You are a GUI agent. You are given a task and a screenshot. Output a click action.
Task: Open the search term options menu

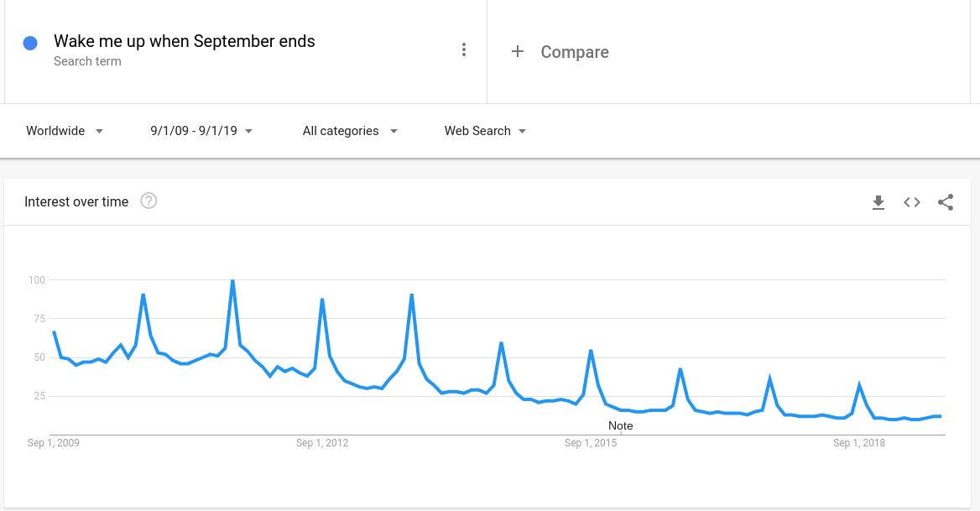pos(464,49)
